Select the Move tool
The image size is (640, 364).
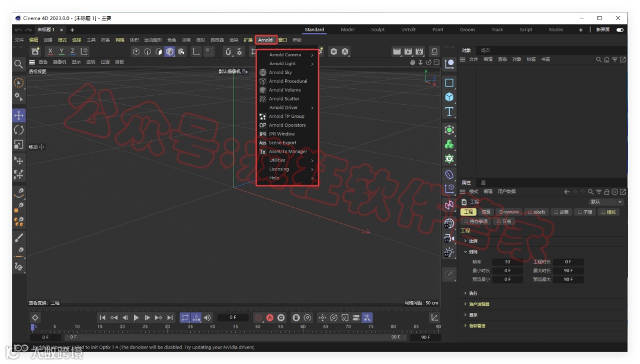[x=19, y=115]
